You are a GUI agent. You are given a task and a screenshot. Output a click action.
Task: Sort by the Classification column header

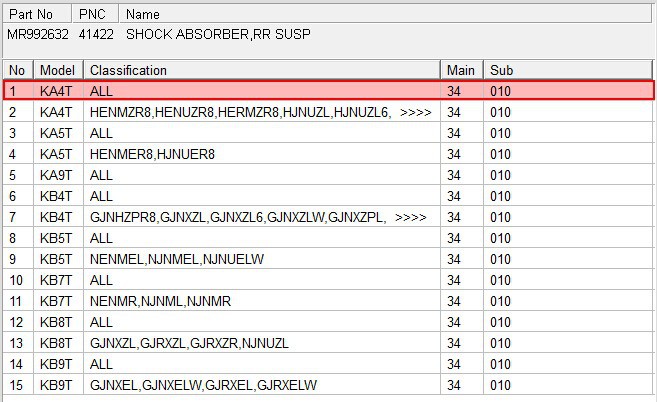263,70
